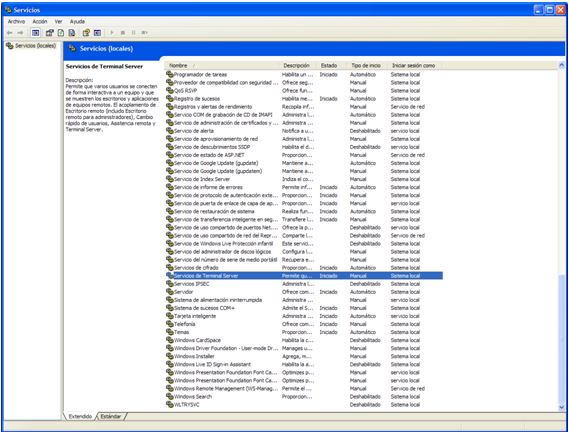This screenshot has width=569, height=432.
Task: Select Servicio de Windows Live Protección infantil
Action: [304, 244]
